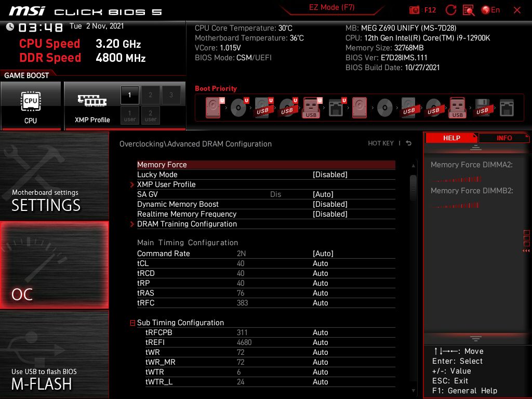Expand the XMP User Profile submenu
532x399 pixels.
pos(166,184)
